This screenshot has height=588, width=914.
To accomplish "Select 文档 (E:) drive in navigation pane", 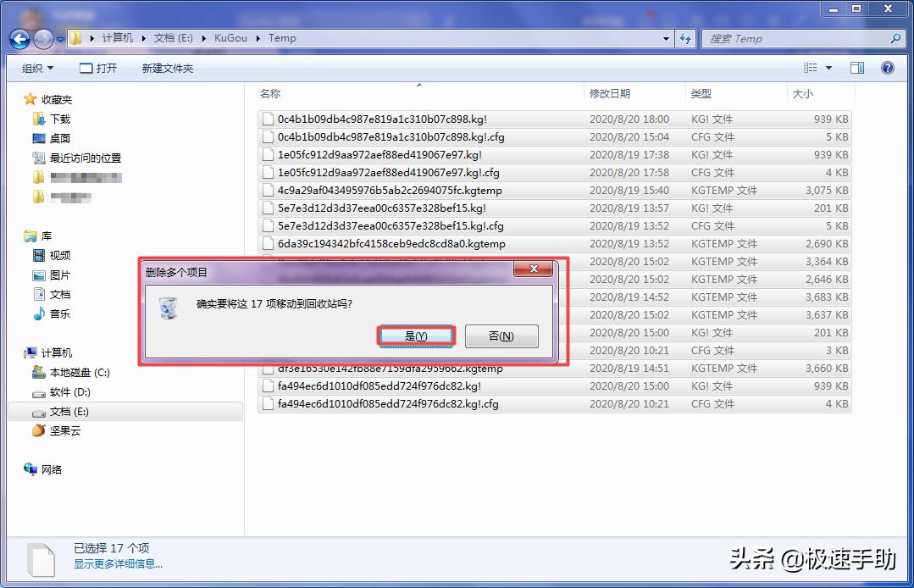I will pos(69,412).
